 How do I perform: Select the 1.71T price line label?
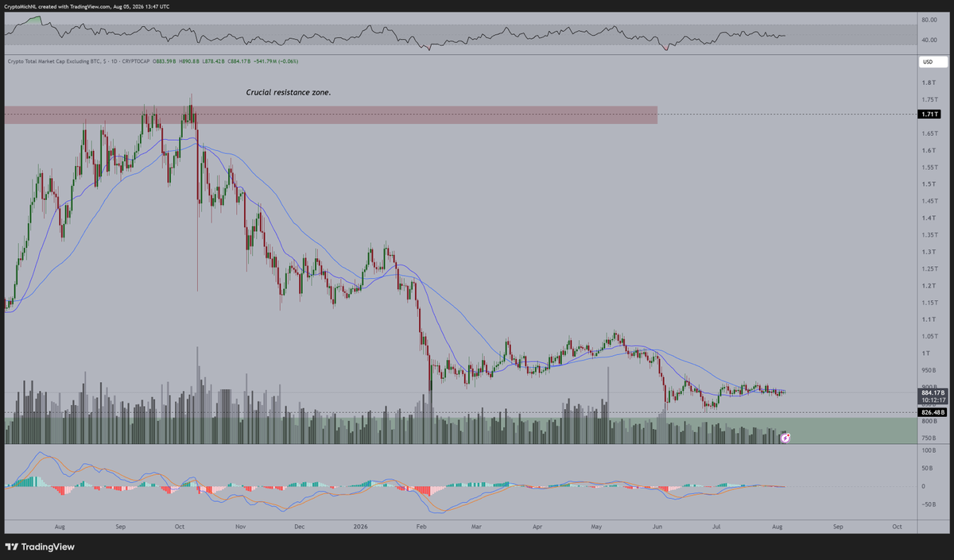pyautogui.click(x=928, y=114)
